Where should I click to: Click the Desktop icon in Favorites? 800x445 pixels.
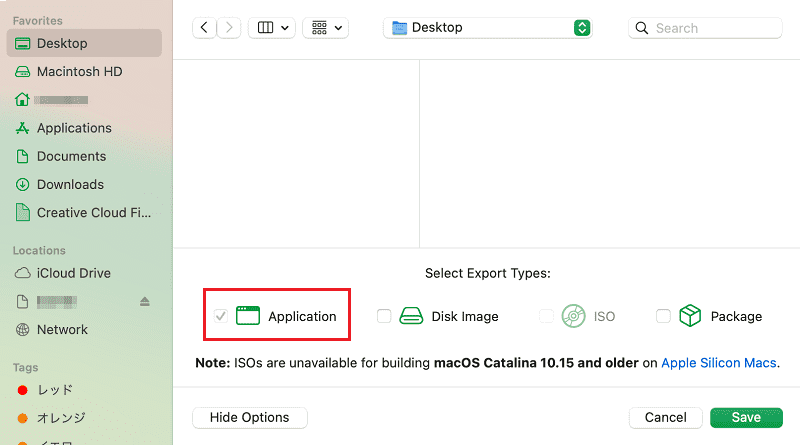22,43
